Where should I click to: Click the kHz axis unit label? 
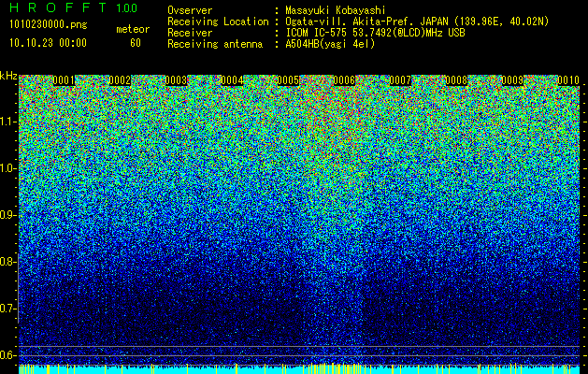pos(8,76)
